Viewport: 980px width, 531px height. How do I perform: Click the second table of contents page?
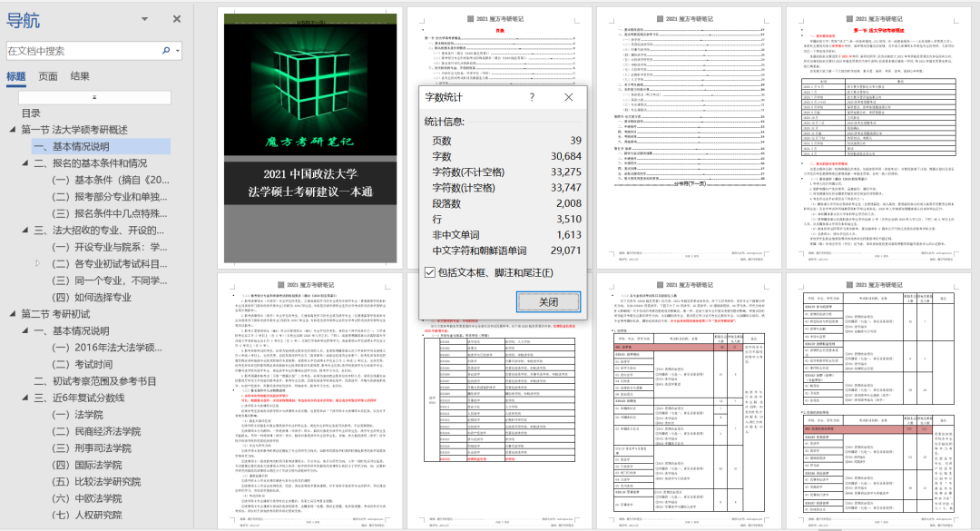(x=689, y=138)
